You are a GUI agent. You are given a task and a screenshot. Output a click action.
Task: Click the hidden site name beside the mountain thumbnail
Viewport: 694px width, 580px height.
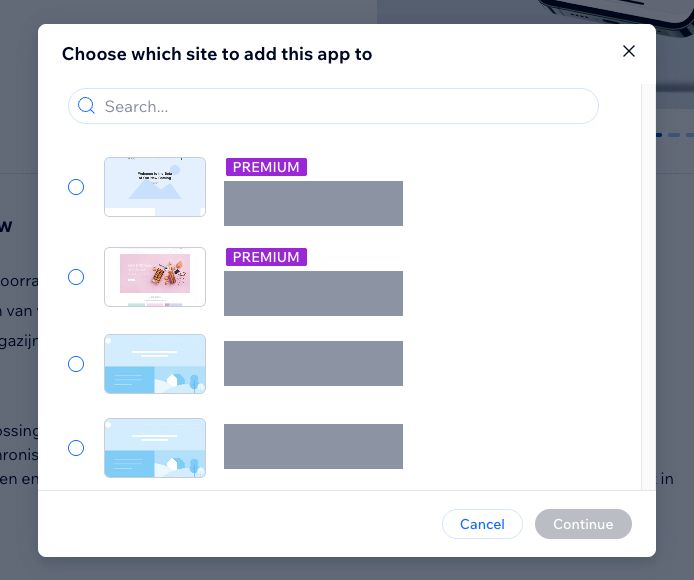click(313, 204)
